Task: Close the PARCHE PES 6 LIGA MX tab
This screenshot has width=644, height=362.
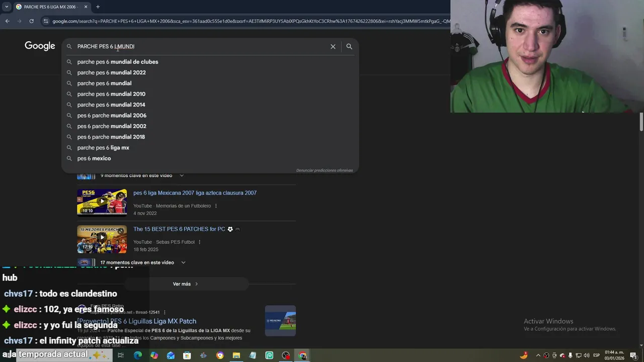Action: [86, 7]
